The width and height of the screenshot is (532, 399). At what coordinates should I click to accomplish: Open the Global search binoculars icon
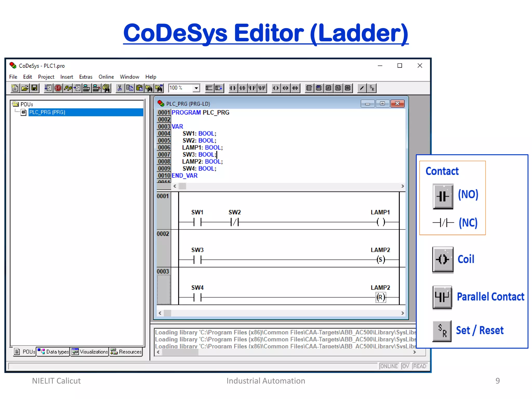106,88
